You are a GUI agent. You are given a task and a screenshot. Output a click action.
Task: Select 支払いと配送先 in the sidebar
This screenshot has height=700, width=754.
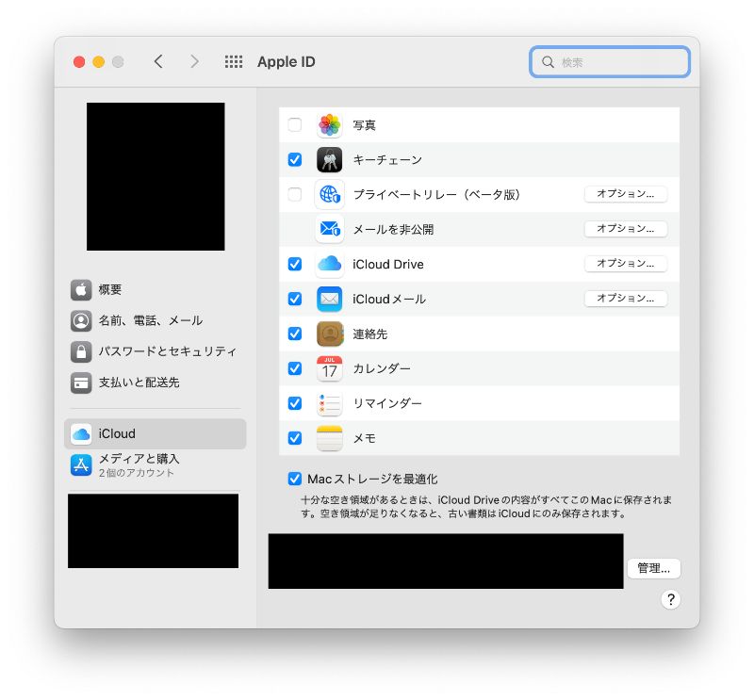[x=155, y=383]
